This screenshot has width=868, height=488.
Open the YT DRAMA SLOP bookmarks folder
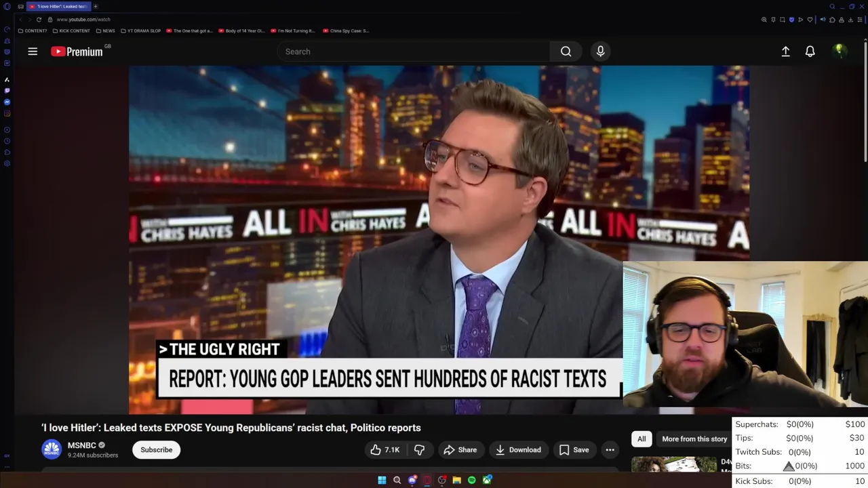(x=142, y=30)
